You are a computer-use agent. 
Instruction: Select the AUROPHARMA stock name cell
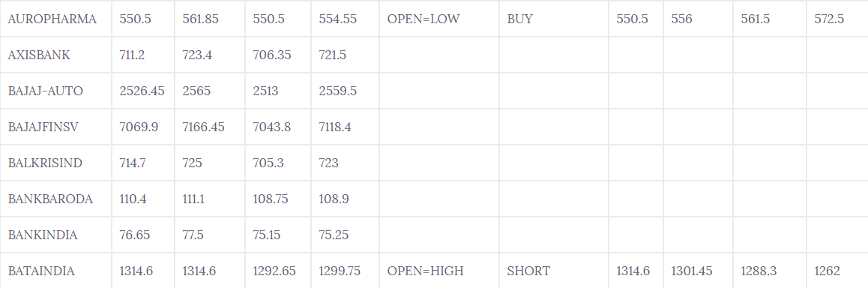(56, 19)
